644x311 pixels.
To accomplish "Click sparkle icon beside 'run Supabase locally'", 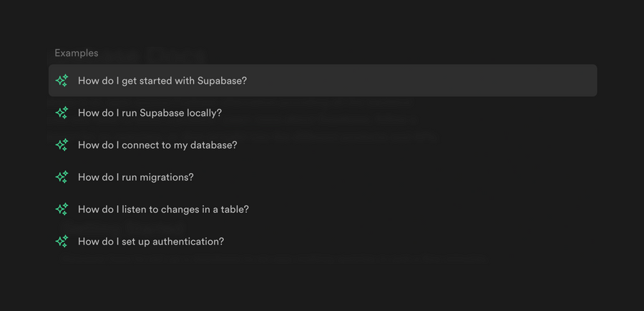I will click(x=62, y=113).
